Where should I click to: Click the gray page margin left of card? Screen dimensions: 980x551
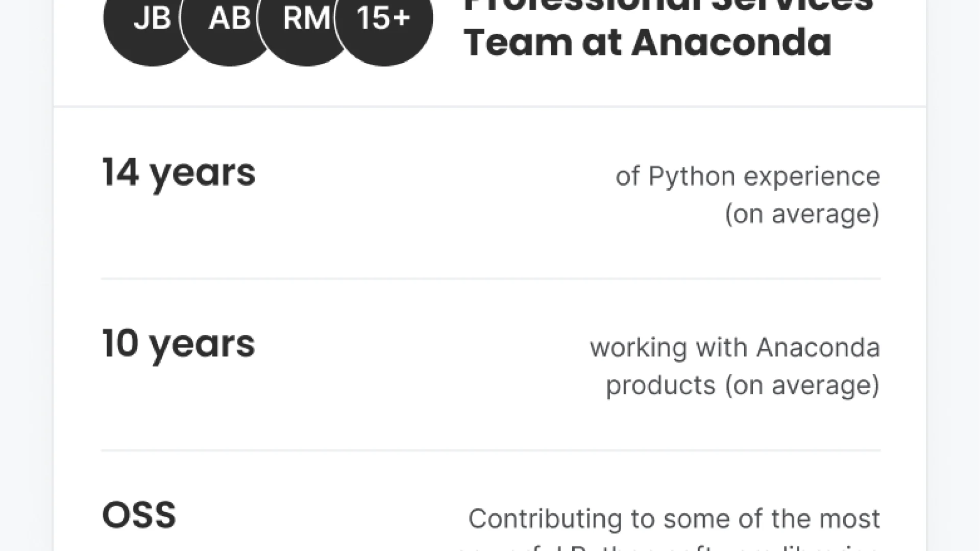pyautogui.click(x=27, y=275)
